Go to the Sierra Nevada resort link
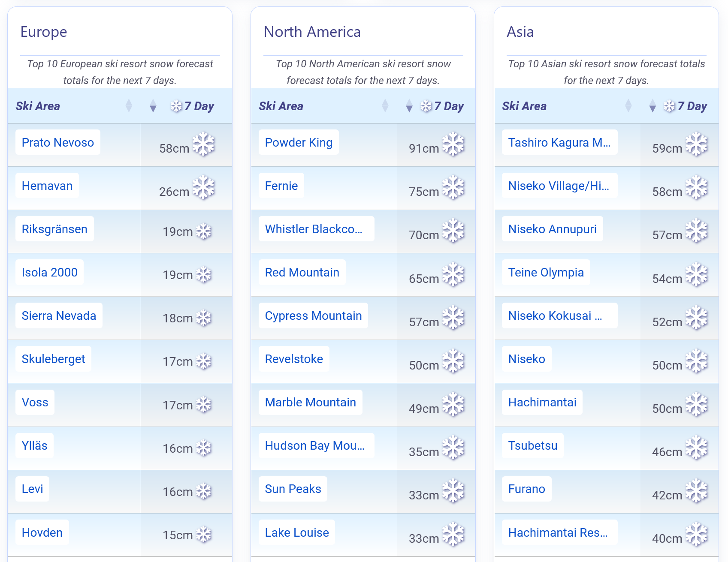The image size is (728, 562). [59, 316]
